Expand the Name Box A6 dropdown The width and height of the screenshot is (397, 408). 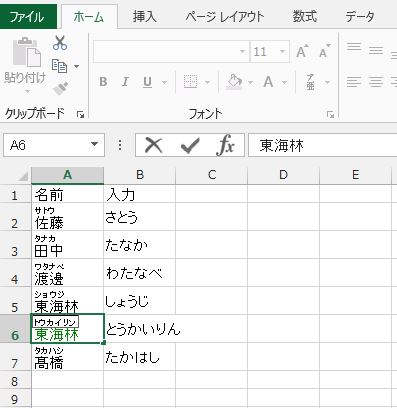tap(95, 145)
